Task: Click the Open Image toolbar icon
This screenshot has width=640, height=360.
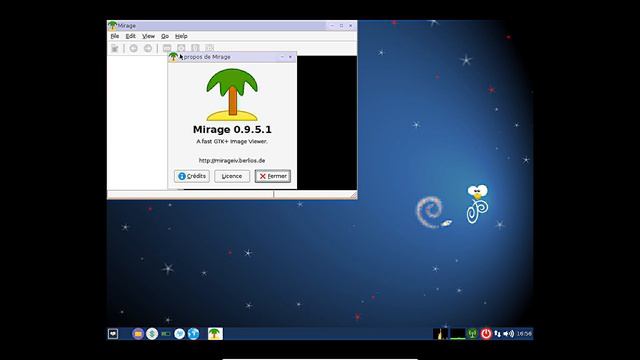Action: 115,49
